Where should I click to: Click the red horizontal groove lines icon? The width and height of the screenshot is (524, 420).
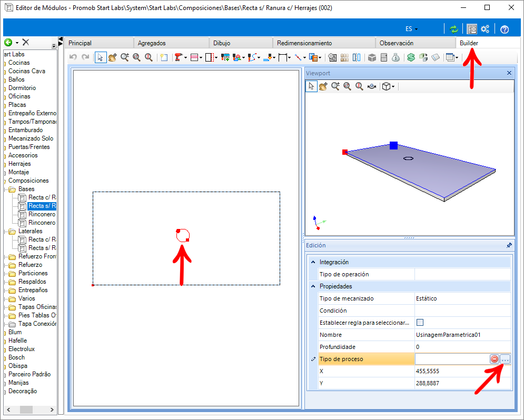(x=194, y=57)
